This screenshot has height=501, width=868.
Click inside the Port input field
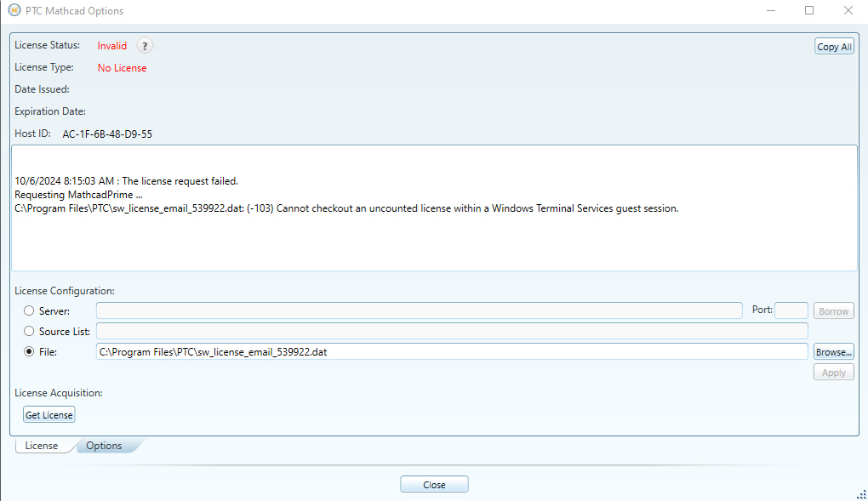791,310
